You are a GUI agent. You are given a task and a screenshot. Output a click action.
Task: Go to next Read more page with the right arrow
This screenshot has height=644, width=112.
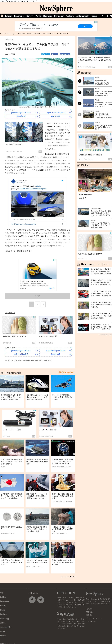tap(109, 264)
